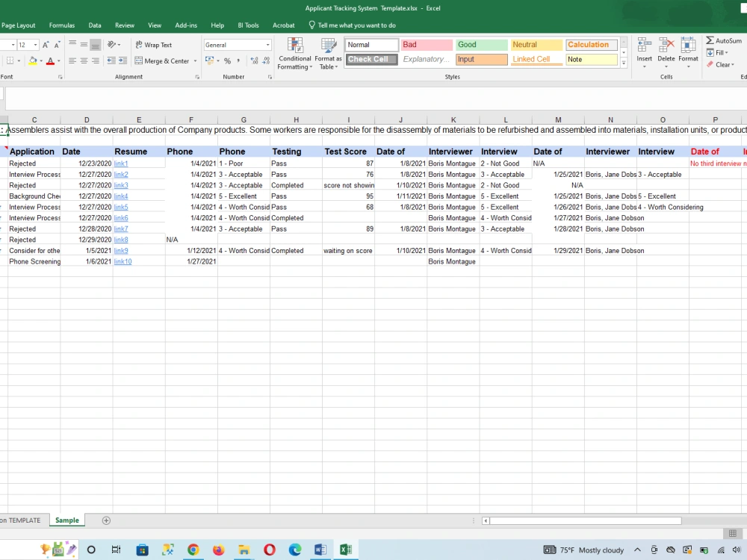
Task: Apply the Check Cell style
Action: click(371, 59)
